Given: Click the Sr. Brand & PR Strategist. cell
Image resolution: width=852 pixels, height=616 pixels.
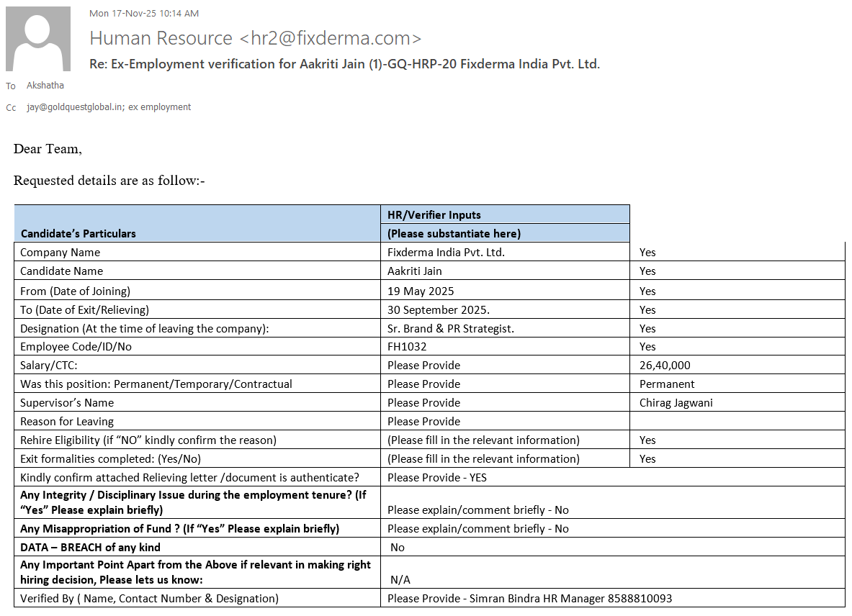Looking at the screenshot, I should pyautogui.click(x=506, y=328).
